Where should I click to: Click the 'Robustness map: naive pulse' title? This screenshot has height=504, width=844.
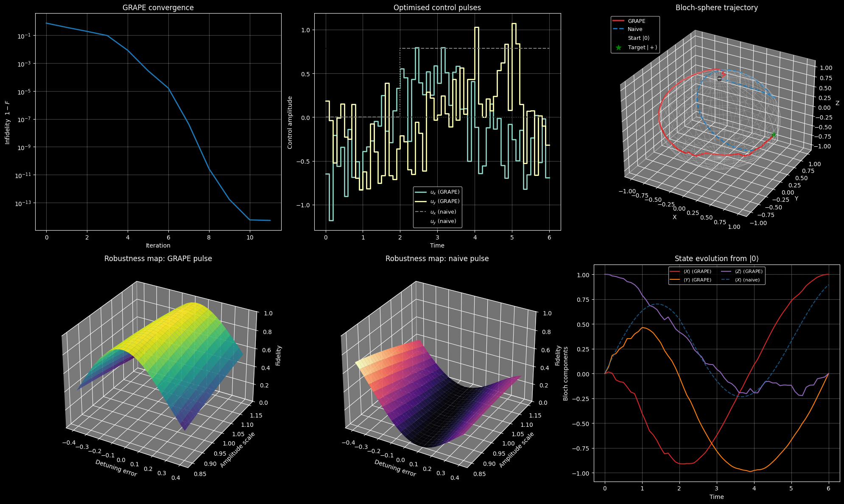tap(437, 259)
